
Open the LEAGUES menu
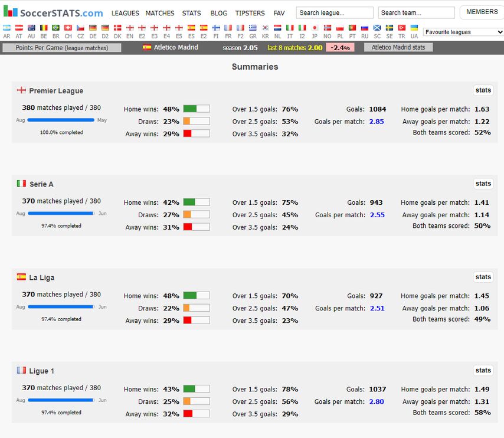[x=125, y=13]
